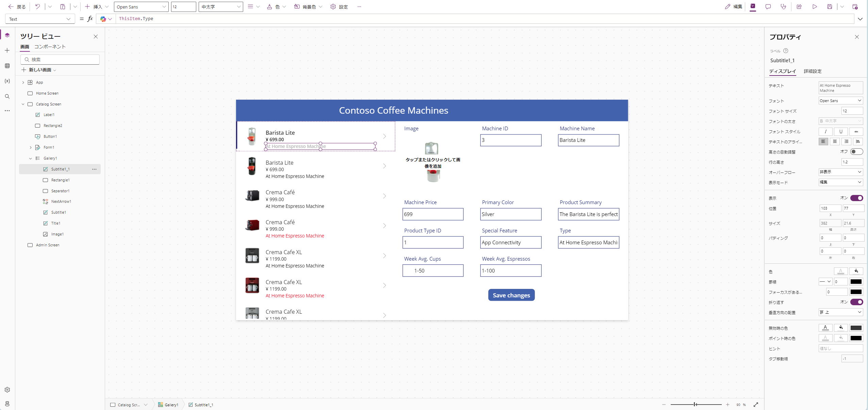Open the Search magnifier icon in the left rail
The image size is (868, 410).
[x=7, y=96]
